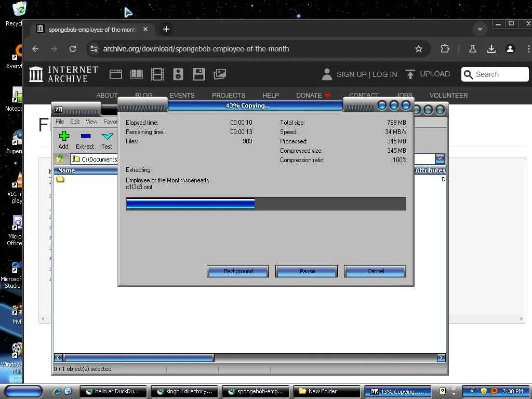Click the 7-Zip horizontal scrollbar thumb
Viewport: 532px width, 399px height.
[x=139, y=357]
